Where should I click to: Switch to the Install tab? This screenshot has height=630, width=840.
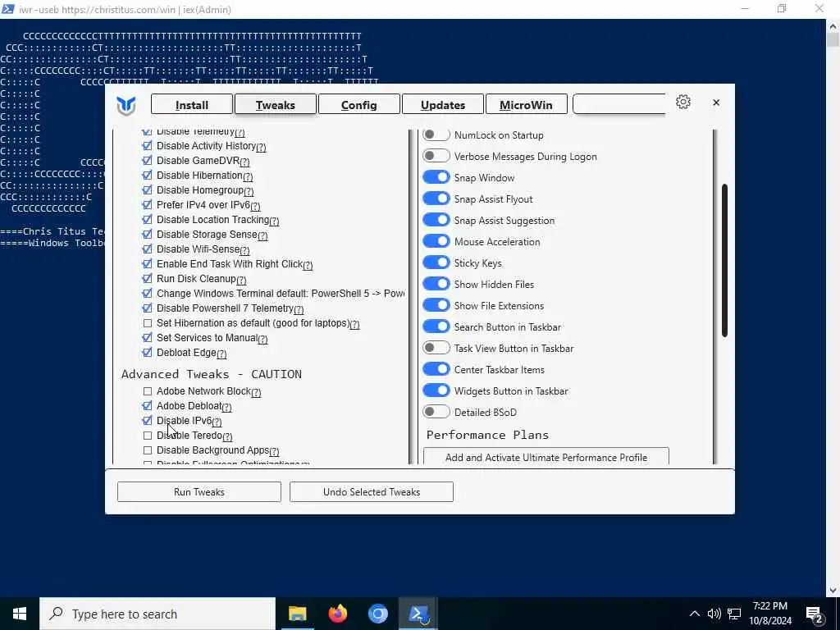[x=192, y=104]
